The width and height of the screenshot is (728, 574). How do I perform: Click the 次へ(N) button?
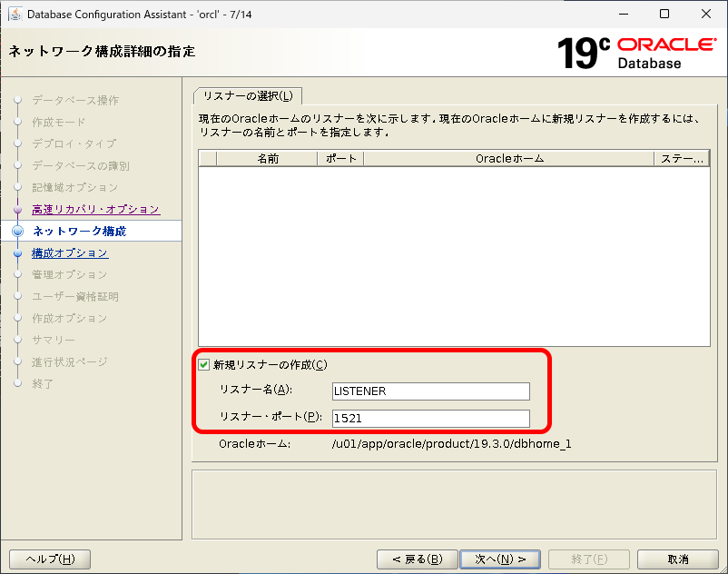(x=499, y=559)
